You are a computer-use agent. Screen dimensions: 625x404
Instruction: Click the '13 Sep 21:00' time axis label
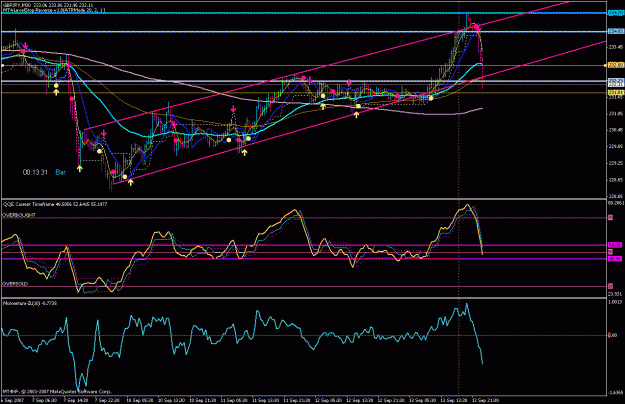pyautogui.click(x=485, y=400)
